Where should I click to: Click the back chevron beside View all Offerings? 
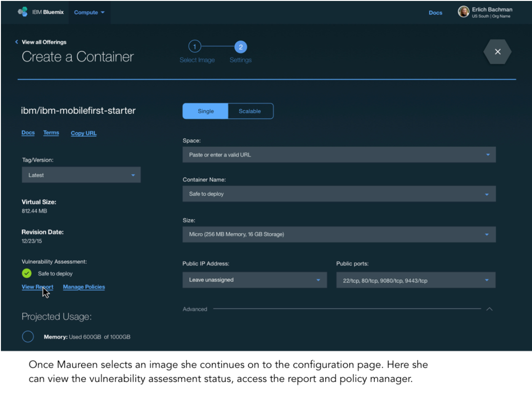click(x=16, y=42)
